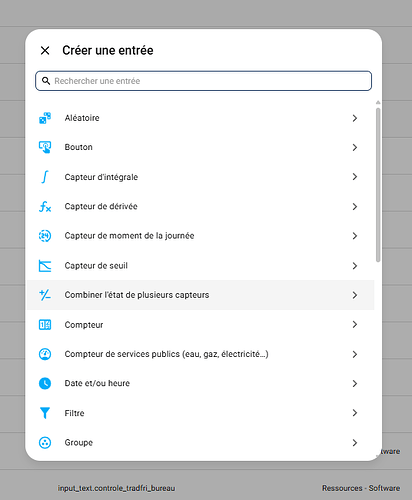Open the Capteur de moment de la journée entry
Viewport: 412px width, 500px height.
(x=200, y=236)
